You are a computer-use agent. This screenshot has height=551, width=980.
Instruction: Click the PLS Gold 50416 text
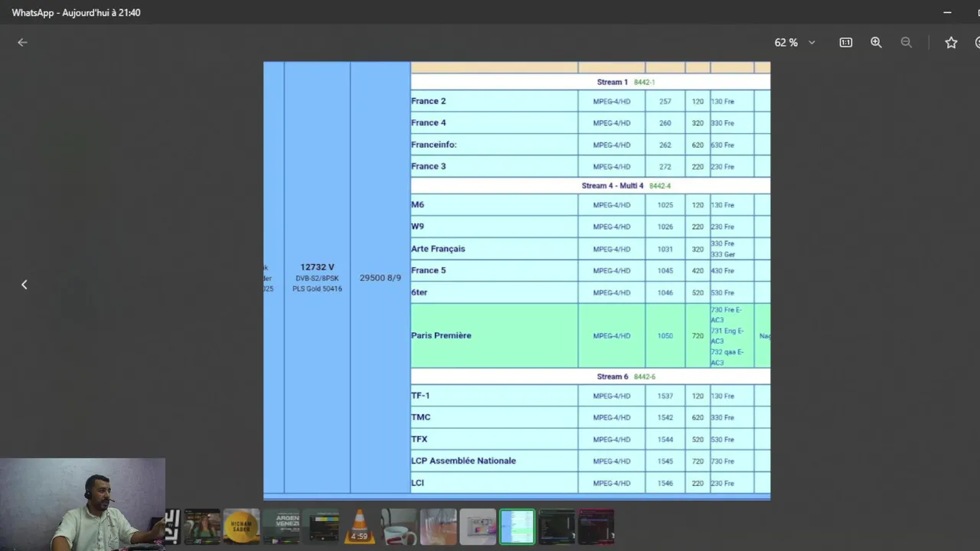point(317,289)
